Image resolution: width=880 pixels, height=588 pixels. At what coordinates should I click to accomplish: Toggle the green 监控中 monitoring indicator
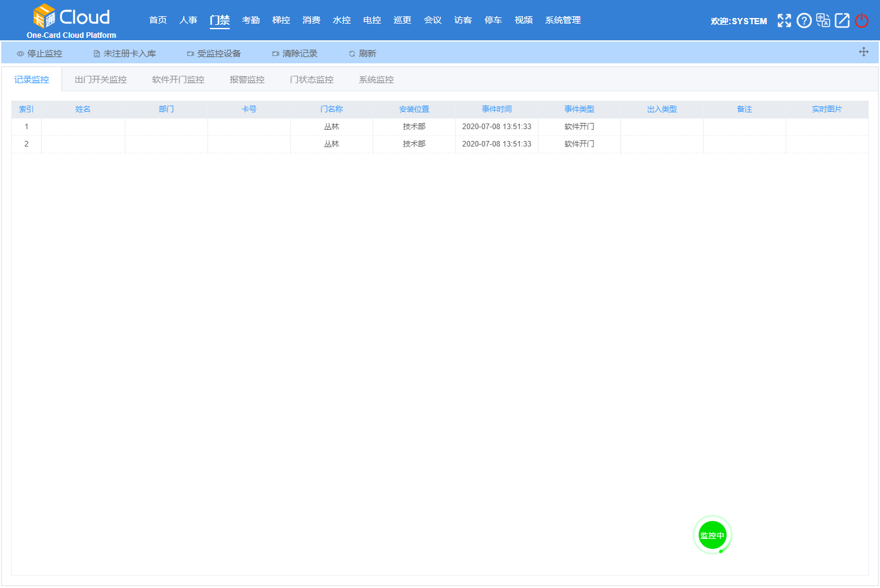tap(712, 535)
